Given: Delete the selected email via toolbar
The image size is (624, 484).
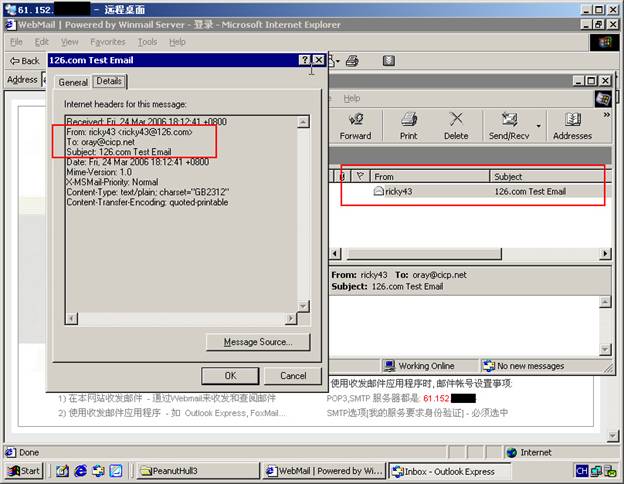Looking at the screenshot, I should pos(456,125).
